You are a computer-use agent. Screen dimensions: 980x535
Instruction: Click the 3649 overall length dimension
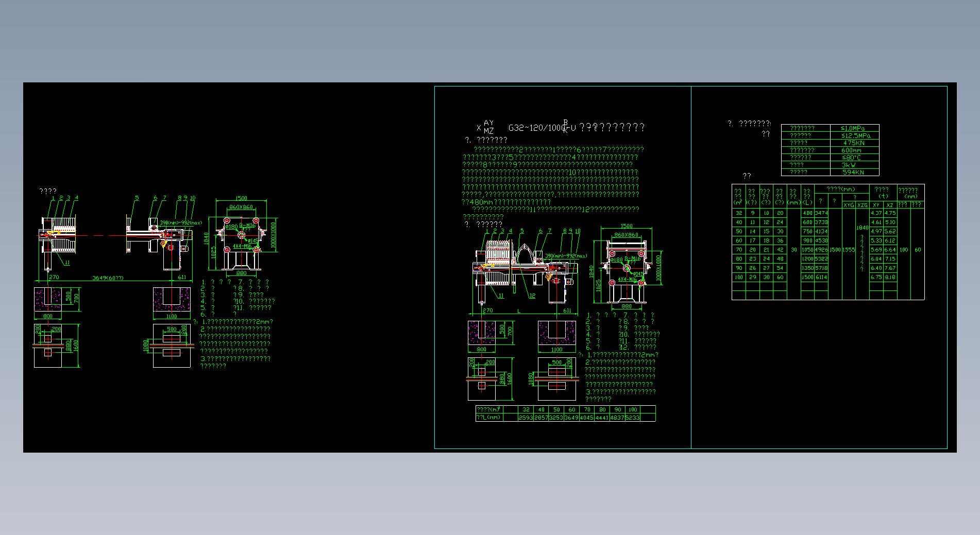[x=107, y=278]
